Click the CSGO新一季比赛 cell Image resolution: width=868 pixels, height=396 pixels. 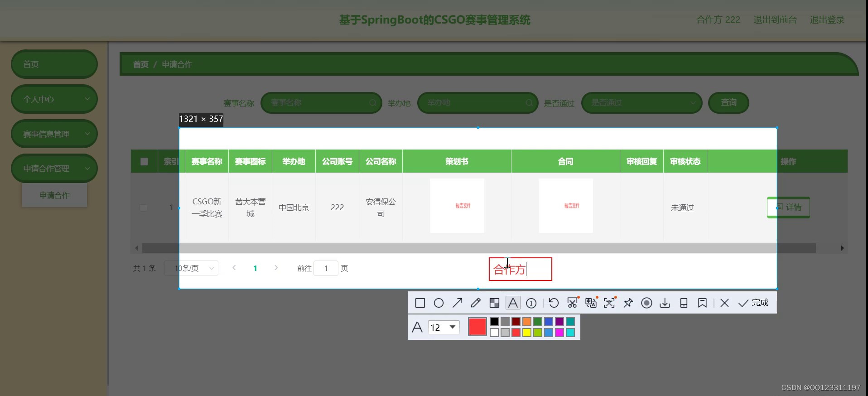tap(207, 208)
